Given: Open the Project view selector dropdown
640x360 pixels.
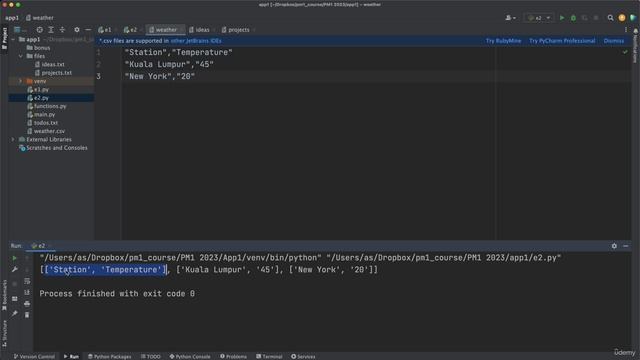Looking at the screenshot, I should coord(20,30).
